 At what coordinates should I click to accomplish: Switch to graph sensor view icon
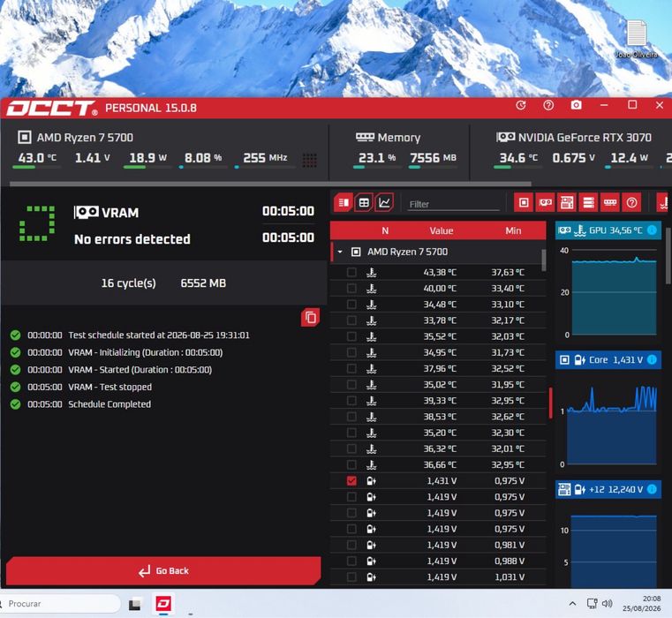click(x=384, y=202)
